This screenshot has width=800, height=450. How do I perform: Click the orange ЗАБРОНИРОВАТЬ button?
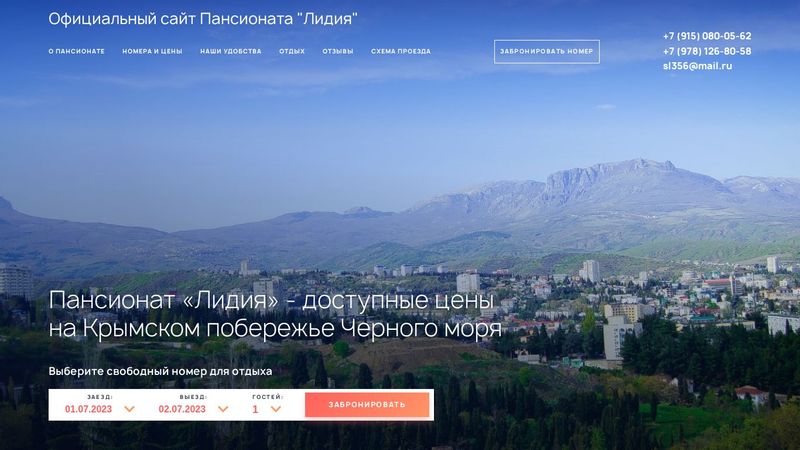[367, 405]
